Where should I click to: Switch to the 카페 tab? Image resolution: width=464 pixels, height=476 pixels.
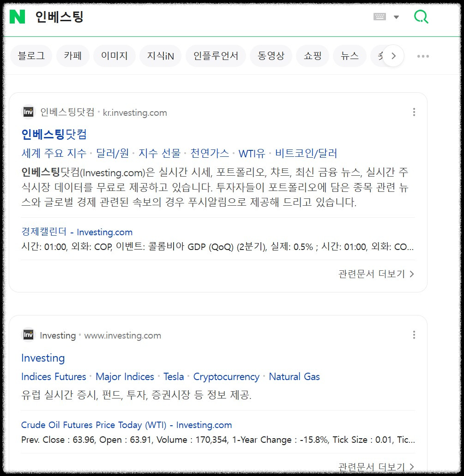tap(73, 56)
